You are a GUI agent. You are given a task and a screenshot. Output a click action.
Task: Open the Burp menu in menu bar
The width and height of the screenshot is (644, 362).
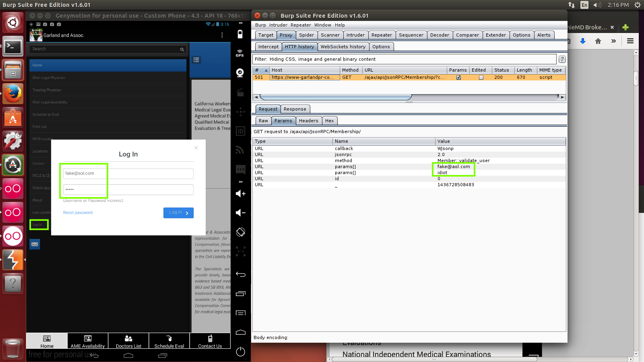[260, 25]
